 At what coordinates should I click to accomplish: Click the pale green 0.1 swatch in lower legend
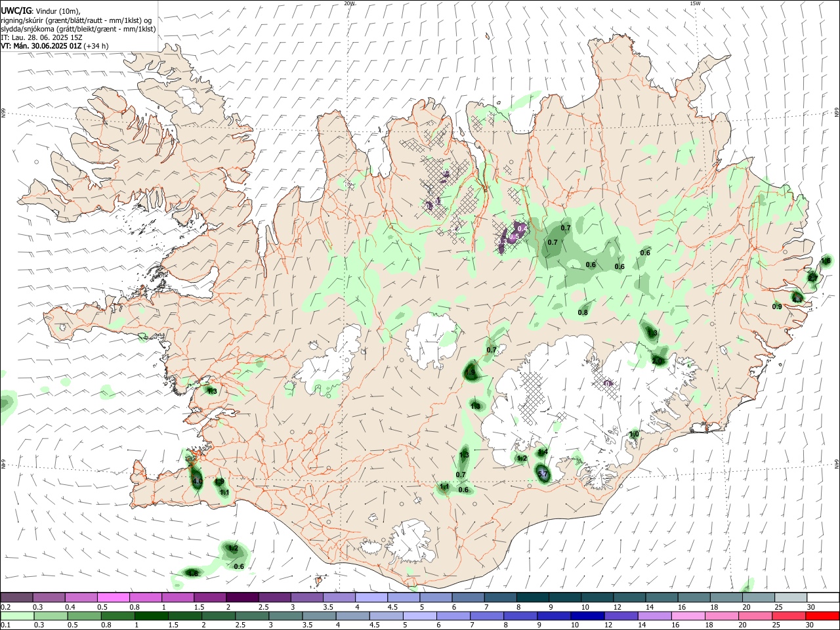[16, 616]
